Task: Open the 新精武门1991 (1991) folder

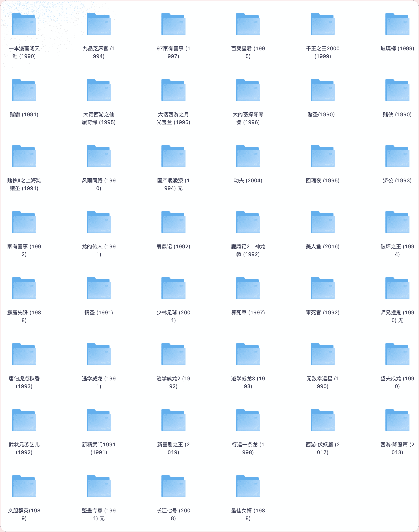Action: 99,420
